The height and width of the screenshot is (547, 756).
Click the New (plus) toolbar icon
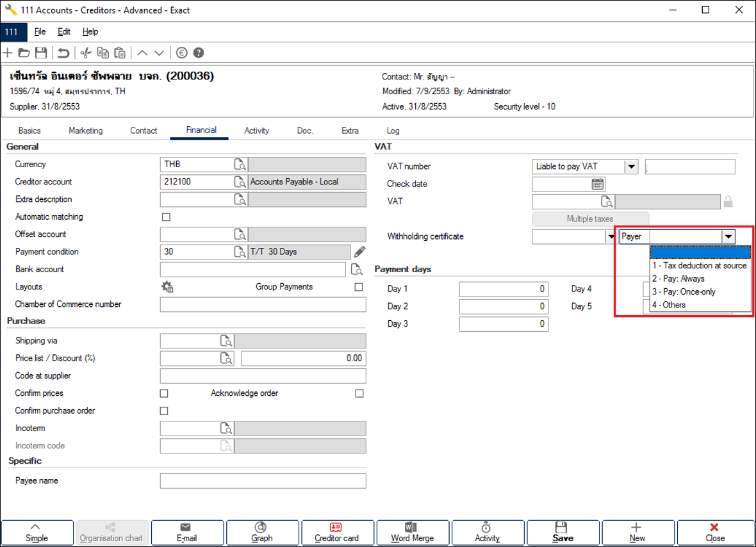coord(8,53)
